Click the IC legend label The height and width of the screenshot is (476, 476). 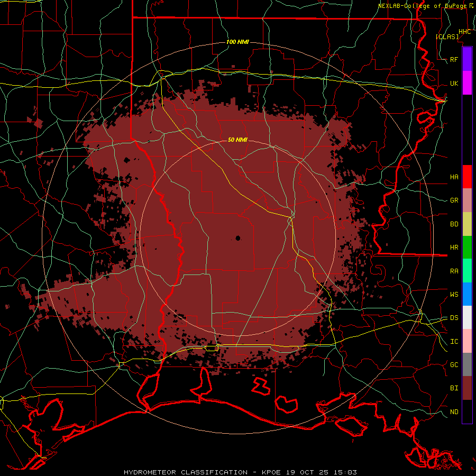(x=454, y=342)
